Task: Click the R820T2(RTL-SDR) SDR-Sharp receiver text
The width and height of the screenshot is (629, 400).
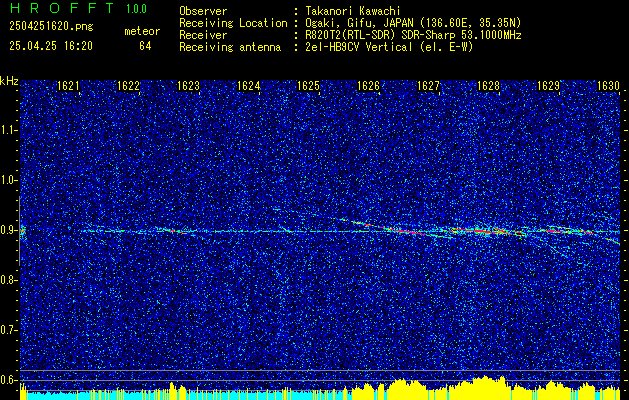Action: click(x=413, y=35)
